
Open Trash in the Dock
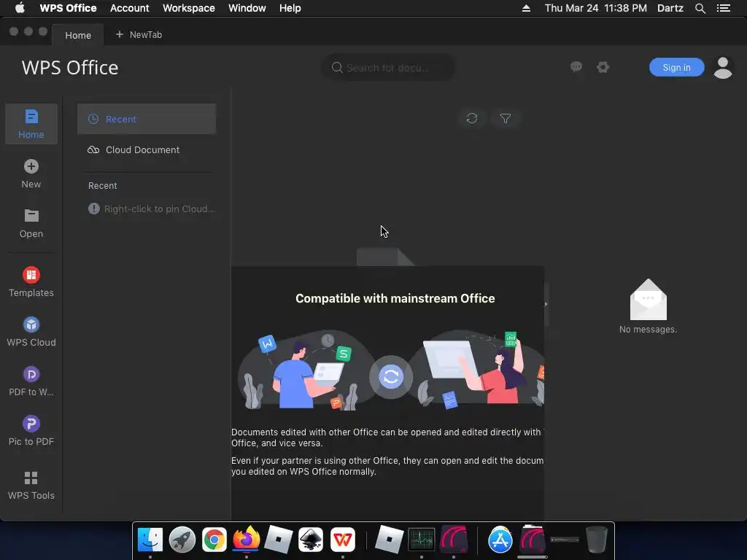click(597, 540)
